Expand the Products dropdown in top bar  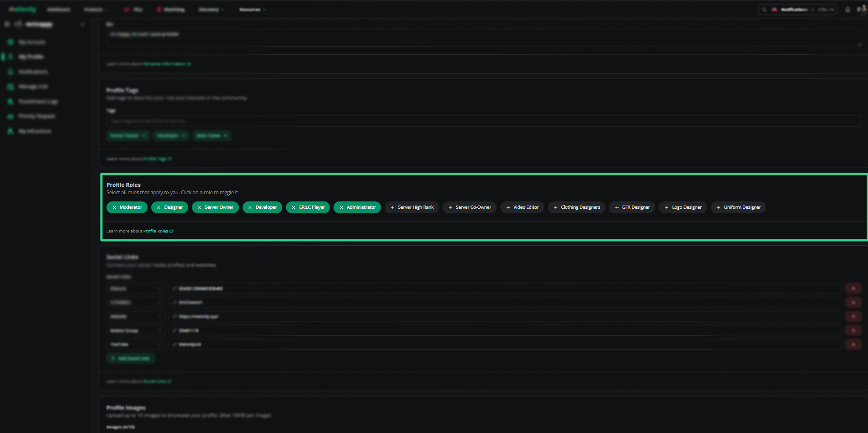pyautogui.click(x=96, y=10)
